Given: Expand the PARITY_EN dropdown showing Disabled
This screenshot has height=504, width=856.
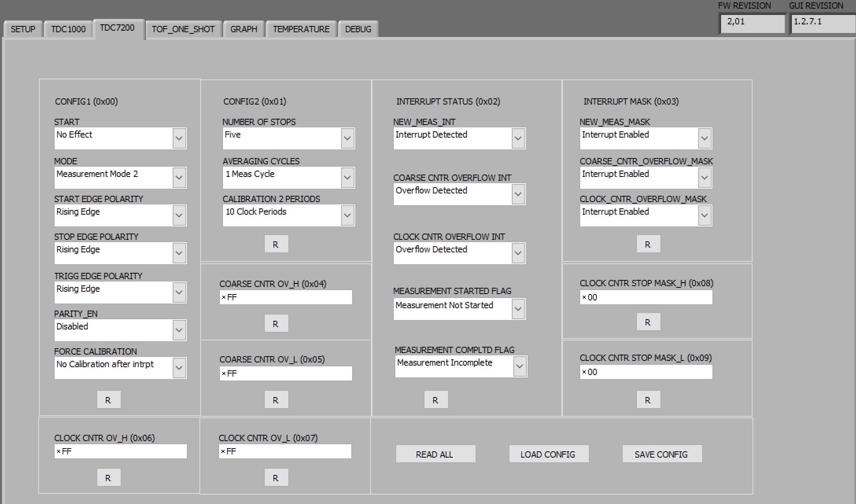Looking at the screenshot, I should tap(179, 330).
